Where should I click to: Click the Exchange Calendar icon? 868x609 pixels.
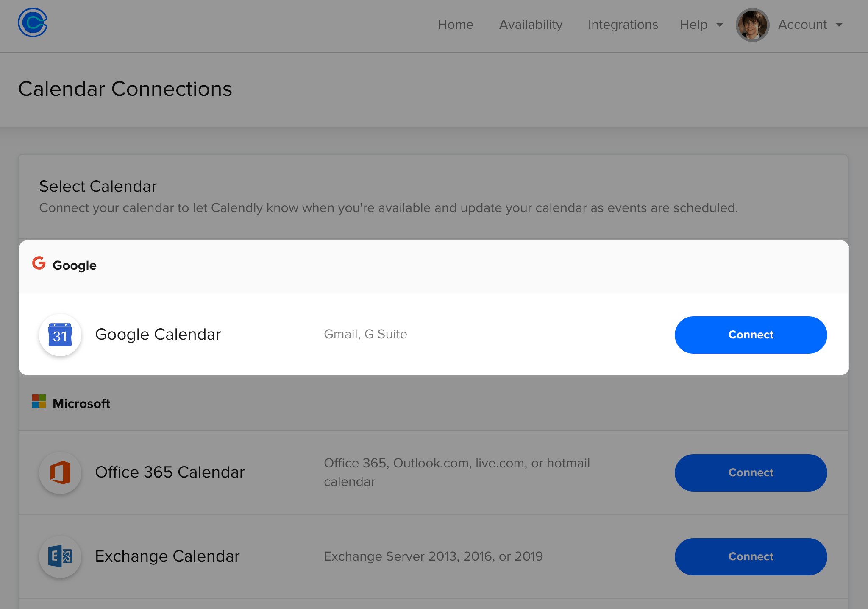[x=60, y=556]
